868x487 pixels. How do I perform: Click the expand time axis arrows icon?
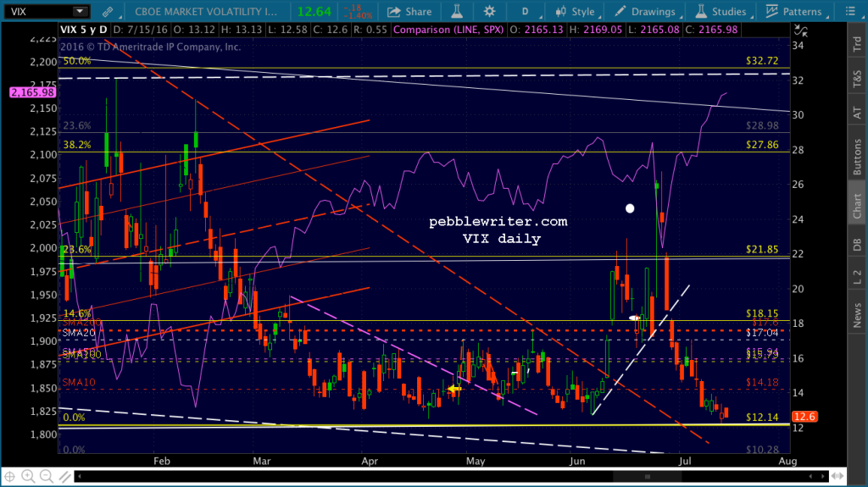[837, 476]
